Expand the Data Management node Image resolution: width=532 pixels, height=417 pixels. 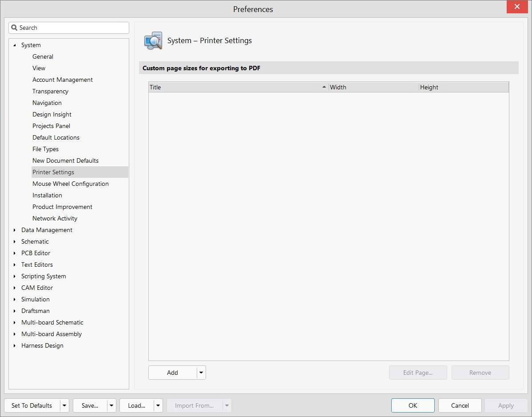click(x=15, y=230)
